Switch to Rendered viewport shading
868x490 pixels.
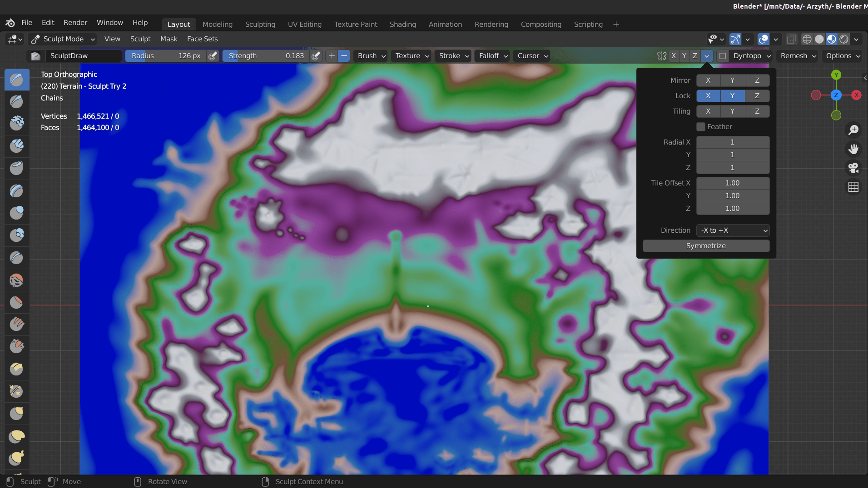(844, 39)
